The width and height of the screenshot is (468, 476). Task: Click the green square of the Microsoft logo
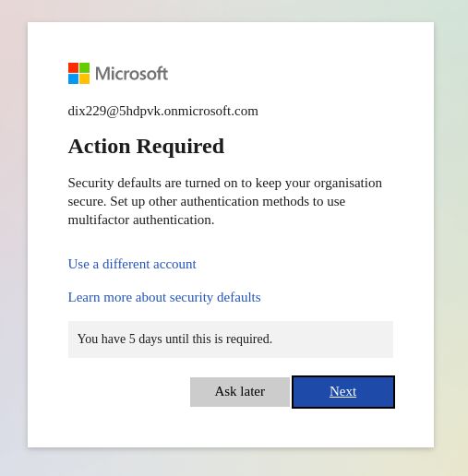coord(84,67)
